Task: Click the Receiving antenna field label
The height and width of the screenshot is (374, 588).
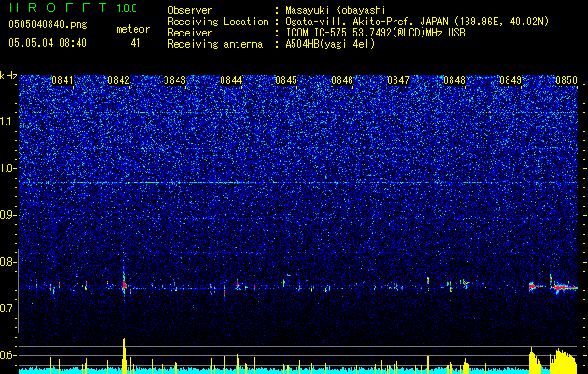Action: [x=215, y=44]
